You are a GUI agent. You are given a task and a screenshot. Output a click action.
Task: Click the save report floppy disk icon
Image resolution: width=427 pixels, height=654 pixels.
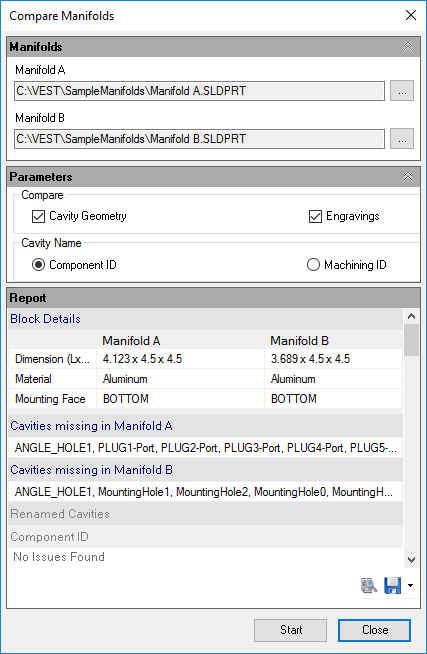click(392, 586)
